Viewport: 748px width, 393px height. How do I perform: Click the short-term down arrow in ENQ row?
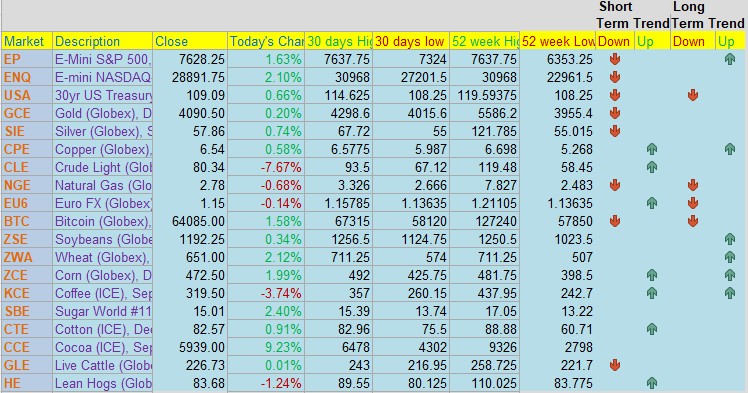(615, 77)
